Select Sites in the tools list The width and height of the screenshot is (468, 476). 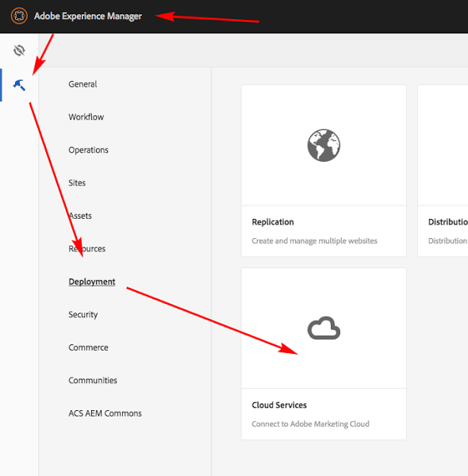(77, 182)
